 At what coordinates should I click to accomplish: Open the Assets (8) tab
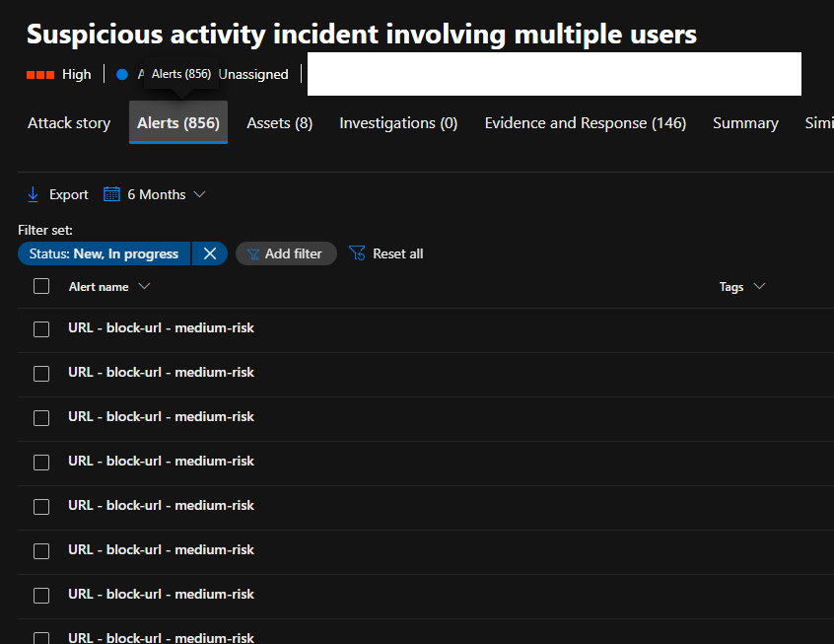(280, 123)
